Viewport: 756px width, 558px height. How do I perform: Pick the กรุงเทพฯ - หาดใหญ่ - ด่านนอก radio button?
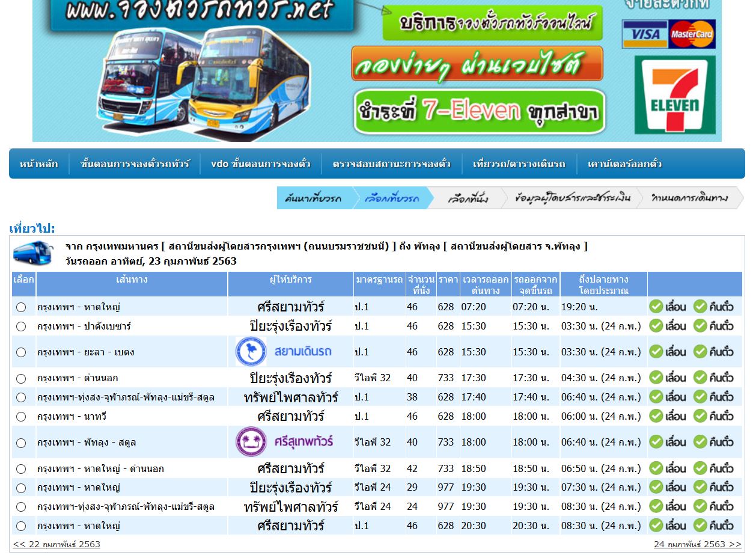click(x=21, y=469)
